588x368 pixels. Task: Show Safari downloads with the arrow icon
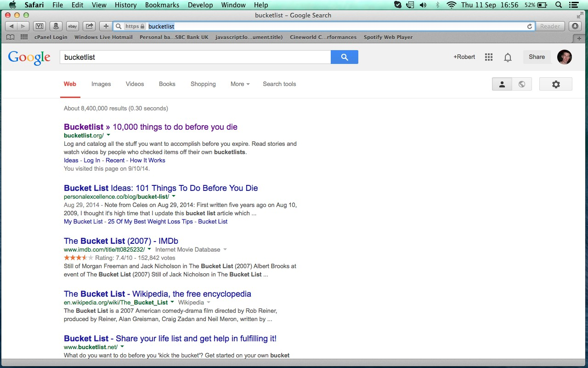(x=575, y=26)
